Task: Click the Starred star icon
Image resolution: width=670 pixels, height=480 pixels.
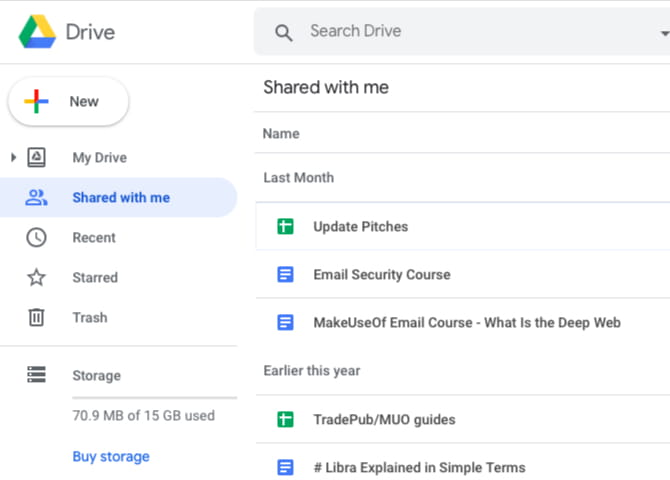Action: 36,278
